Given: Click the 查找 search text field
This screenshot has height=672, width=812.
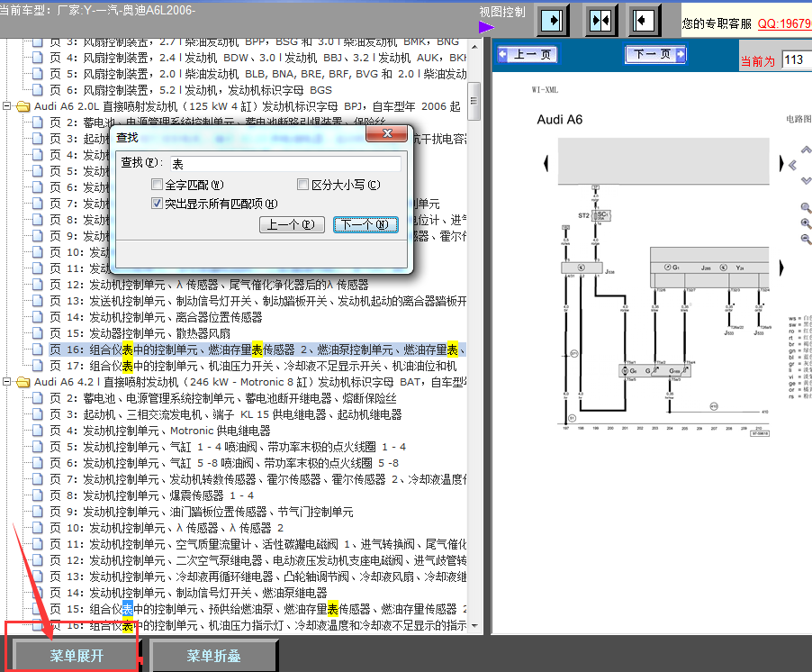Looking at the screenshot, I should tap(285, 164).
